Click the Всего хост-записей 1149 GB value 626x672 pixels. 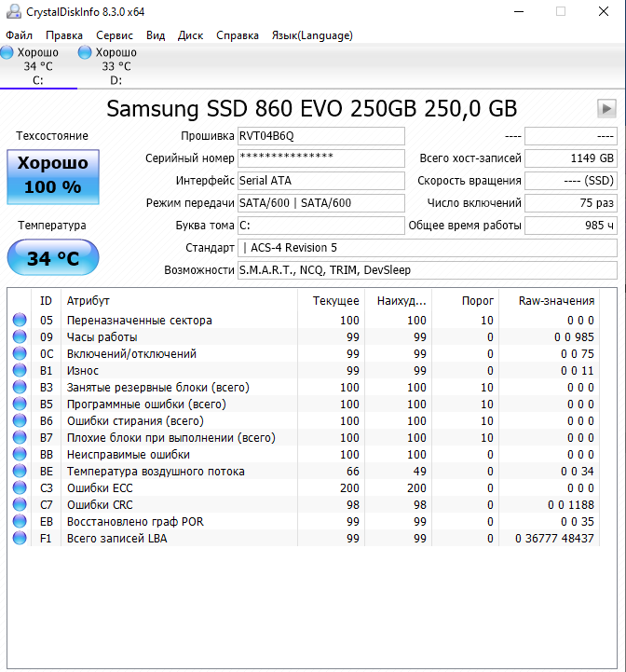pos(571,158)
